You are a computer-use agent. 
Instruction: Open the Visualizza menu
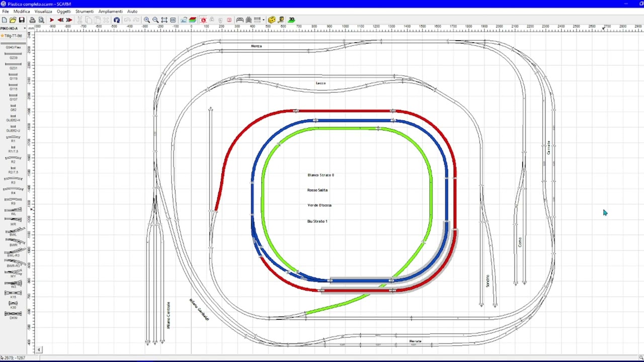pyautogui.click(x=43, y=11)
